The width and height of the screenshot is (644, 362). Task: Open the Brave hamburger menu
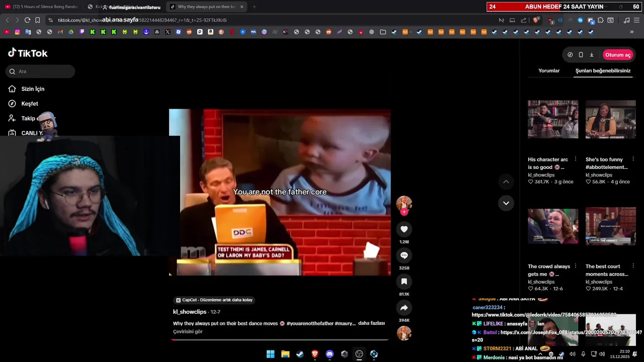636,20
